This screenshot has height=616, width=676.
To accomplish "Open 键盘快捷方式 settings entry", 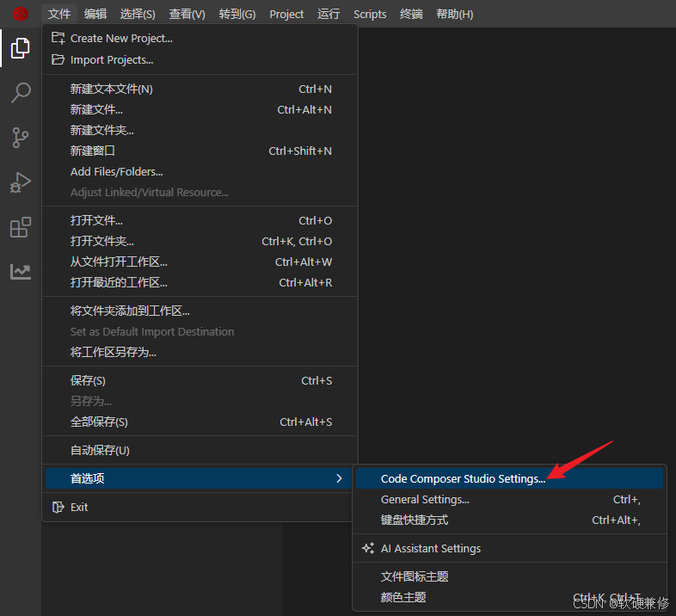I will pos(510,521).
